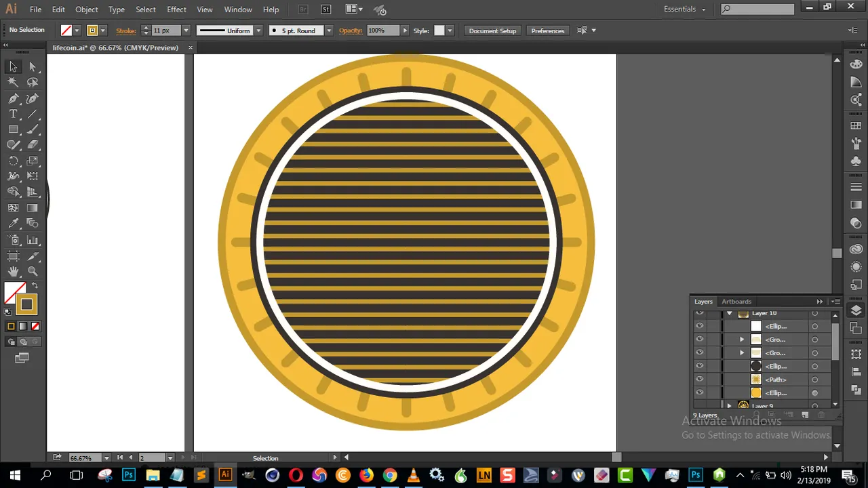Open the fill color dropdown

point(77,30)
